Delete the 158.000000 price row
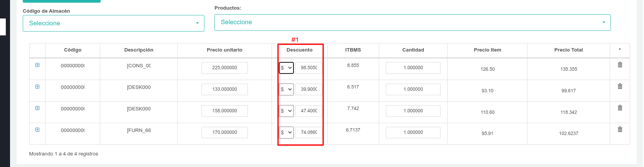Image resolution: width=644 pixels, height=167 pixels. pos(620,108)
